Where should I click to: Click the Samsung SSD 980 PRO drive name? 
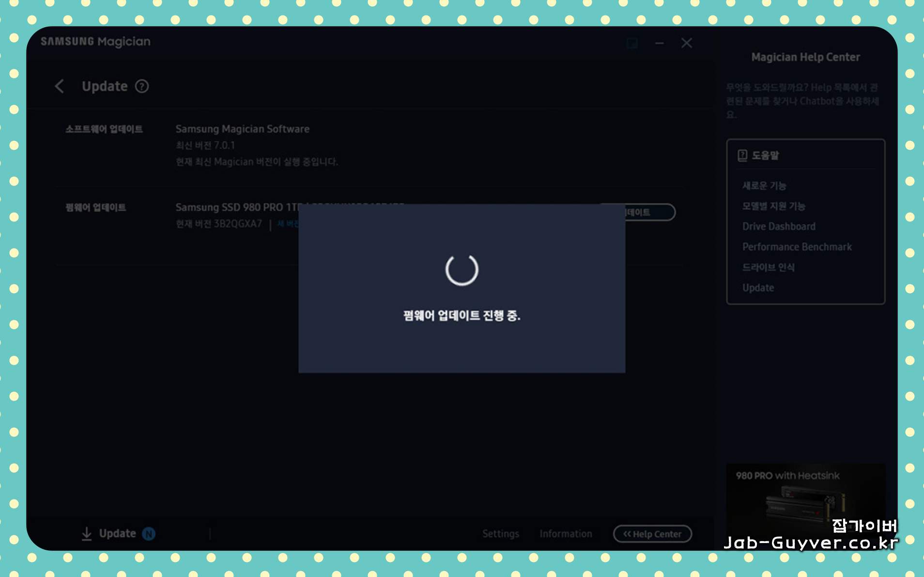click(x=237, y=207)
